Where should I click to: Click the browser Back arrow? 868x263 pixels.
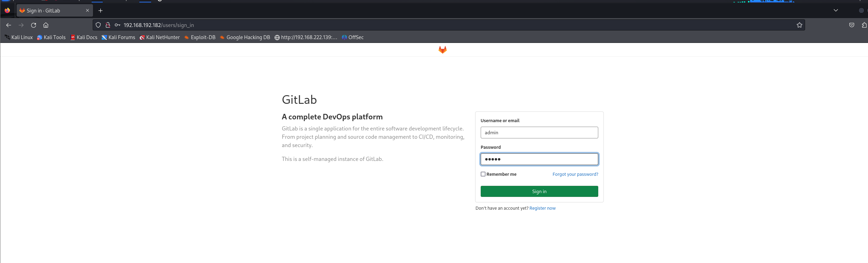9,25
